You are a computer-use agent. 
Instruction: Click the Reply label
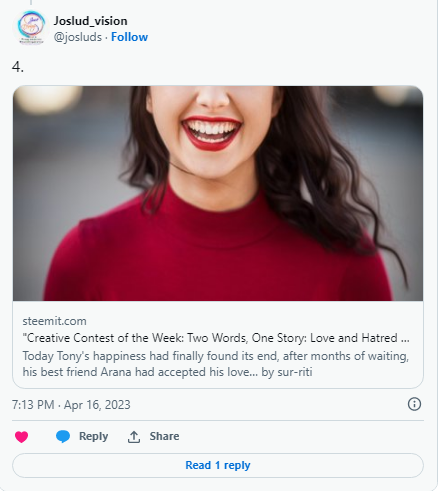tap(93, 436)
